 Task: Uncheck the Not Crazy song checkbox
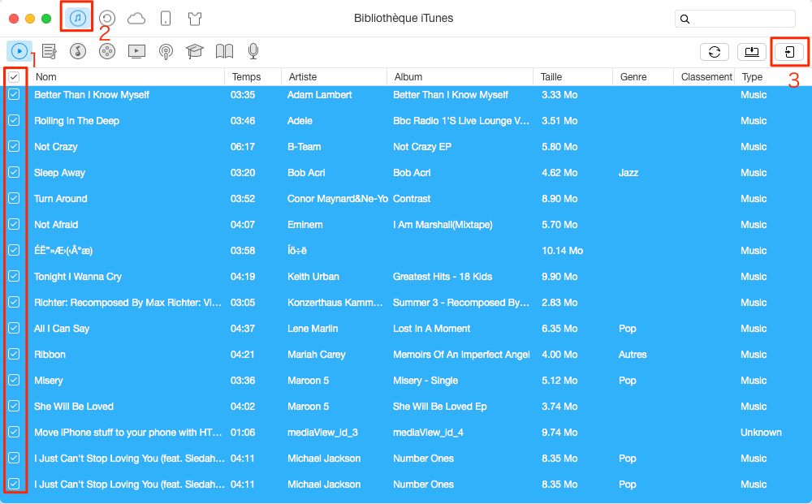14,146
